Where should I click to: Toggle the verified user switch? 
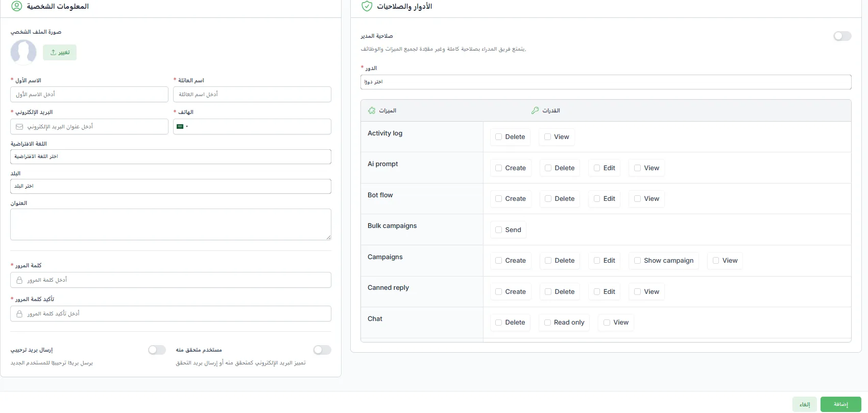coord(322,350)
